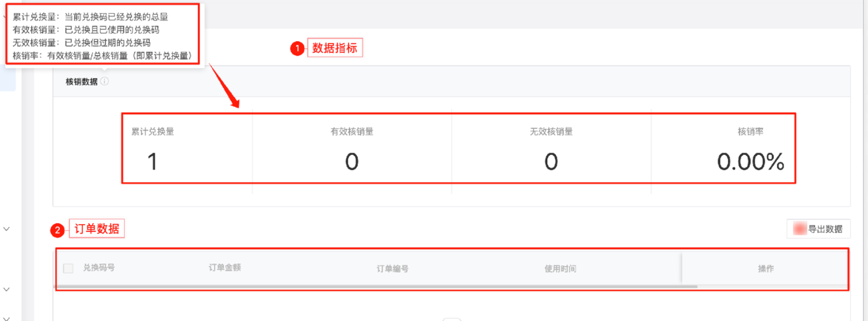Screen dimensions: 868x321
Task: Click the 操作 column header
Action: 765,269
